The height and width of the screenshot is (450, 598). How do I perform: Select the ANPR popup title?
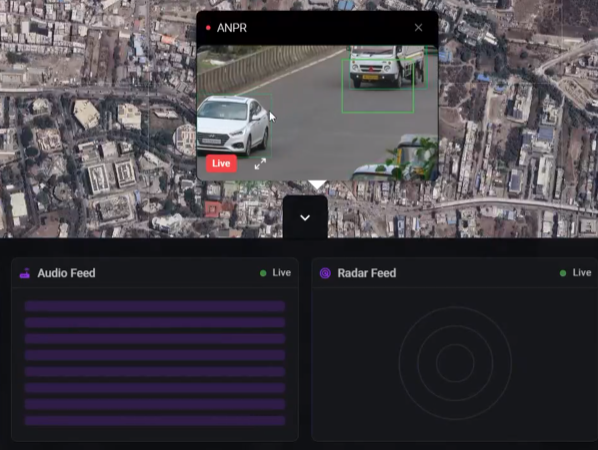pos(232,28)
